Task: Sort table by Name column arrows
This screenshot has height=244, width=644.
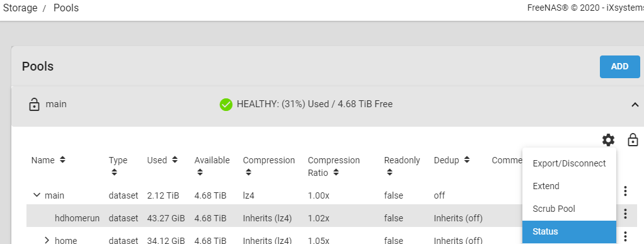Action: pos(62,160)
